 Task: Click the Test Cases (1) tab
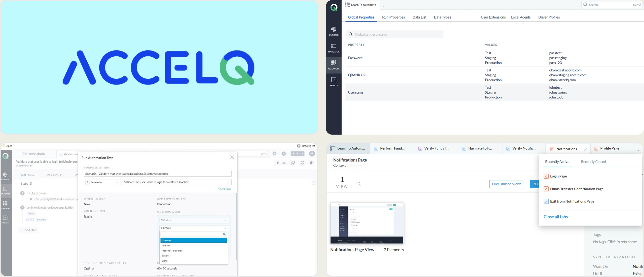[54, 175]
